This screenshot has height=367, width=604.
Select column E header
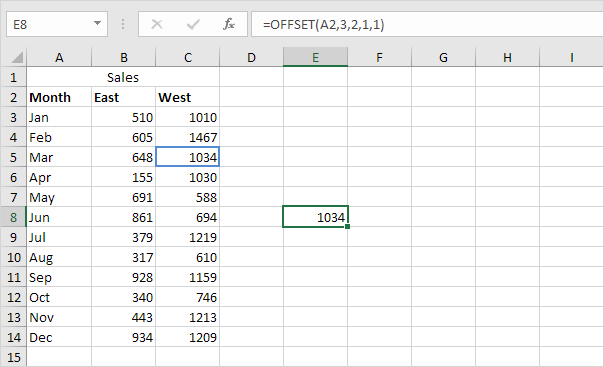click(x=315, y=57)
